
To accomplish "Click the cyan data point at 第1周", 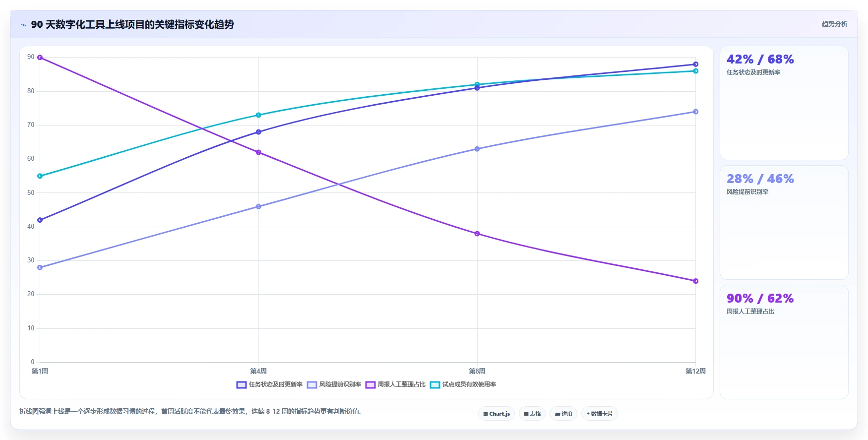I will click(40, 176).
